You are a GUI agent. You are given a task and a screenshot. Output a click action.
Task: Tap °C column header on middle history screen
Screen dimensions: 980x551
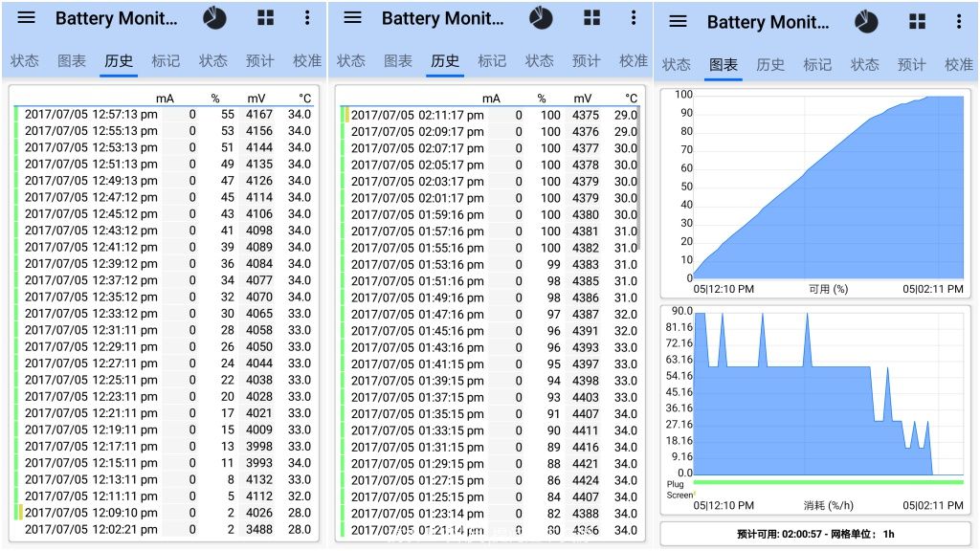pos(632,99)
